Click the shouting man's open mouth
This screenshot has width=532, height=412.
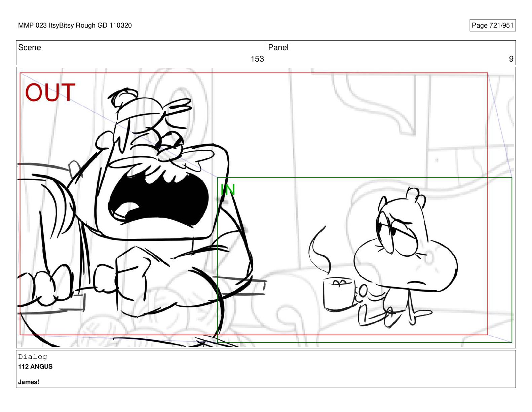coord(158,198)
